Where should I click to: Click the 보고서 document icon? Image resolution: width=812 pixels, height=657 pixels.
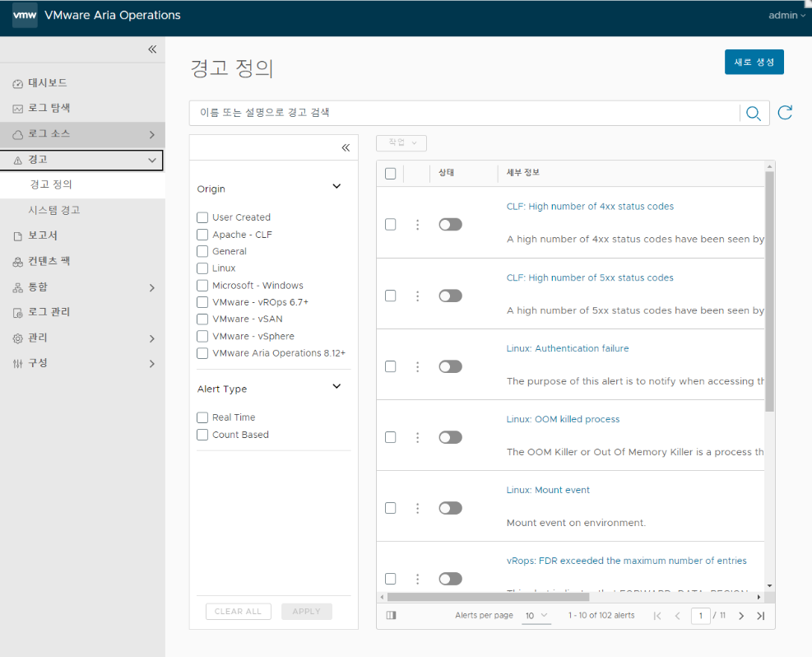[17, 236]
